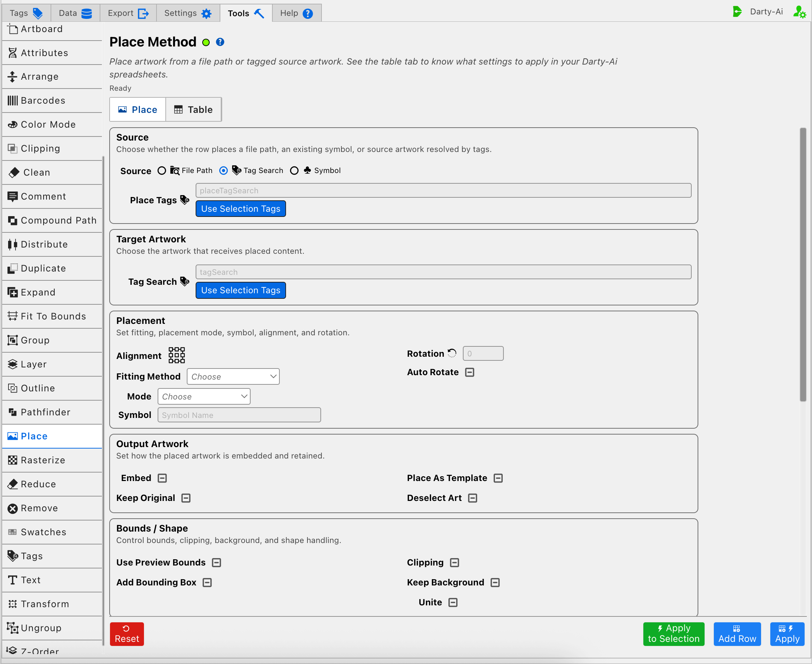
Task: Open the Artboard tool in sidebar
Action: point(52,29)
